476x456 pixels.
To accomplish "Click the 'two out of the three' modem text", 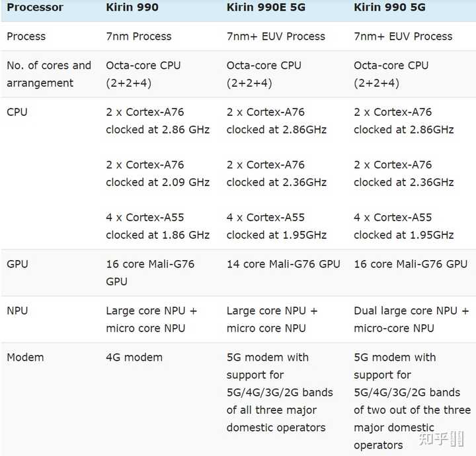I will (x=413, y=410).
